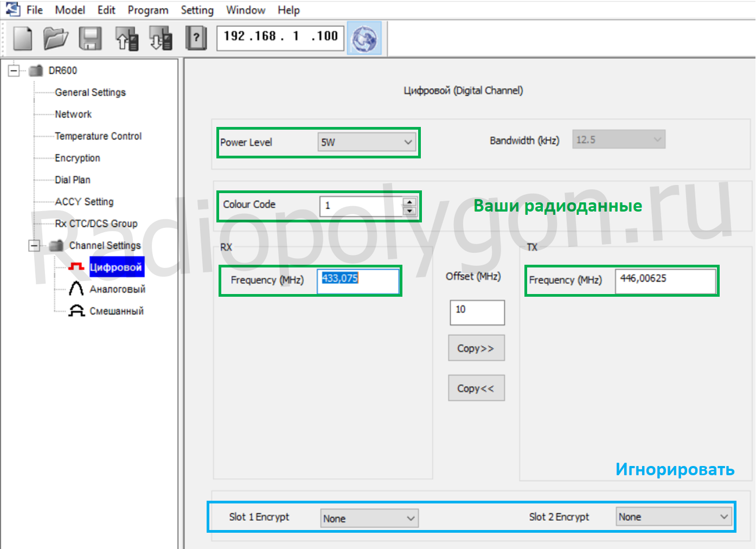Image resolution: width=756 pixels, height=549 pixels.
Task: Collapse the Channel Settings tree node
Action: coord(34,246)
